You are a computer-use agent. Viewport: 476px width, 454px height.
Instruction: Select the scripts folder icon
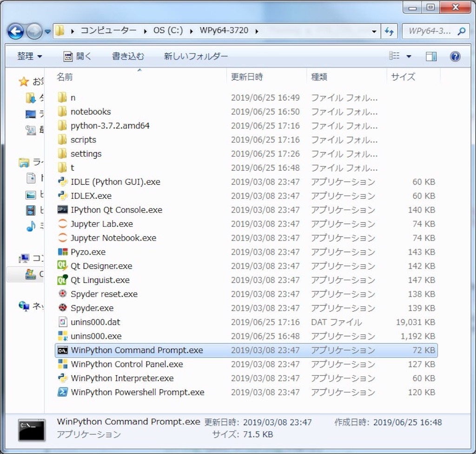[62, 140]
